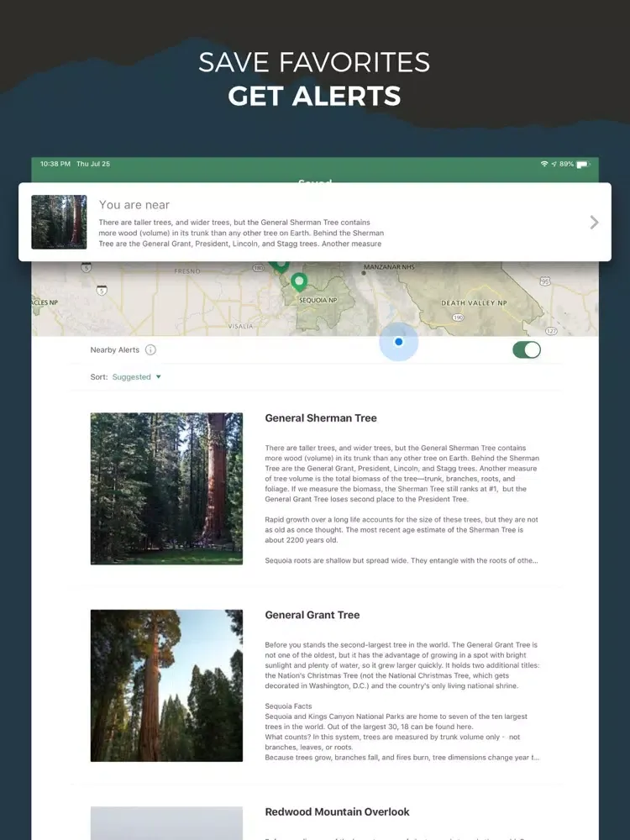The height and width of the screenshot is (840, 630).
Task: Tap the location services arrow icon
Action: click(554, 164)
